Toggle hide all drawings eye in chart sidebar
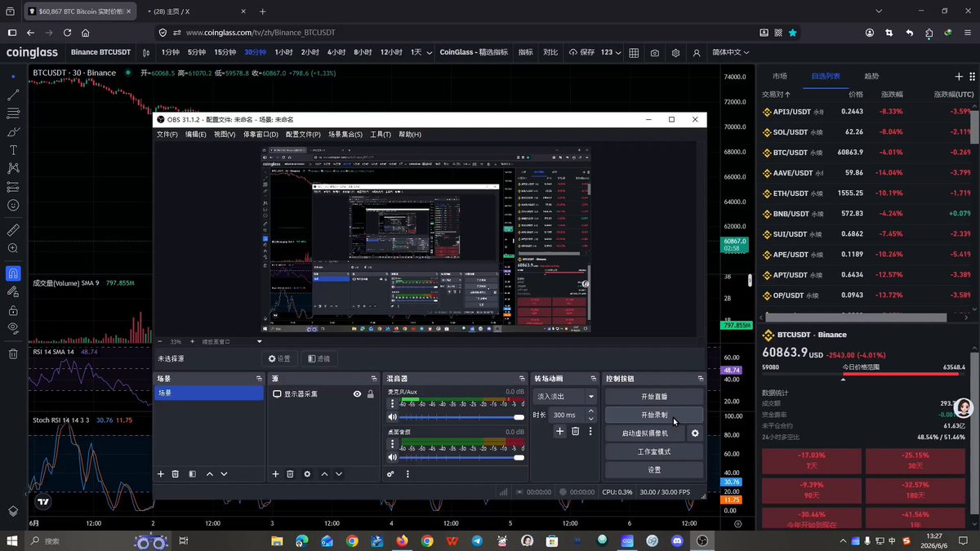 tap(13, 327)
